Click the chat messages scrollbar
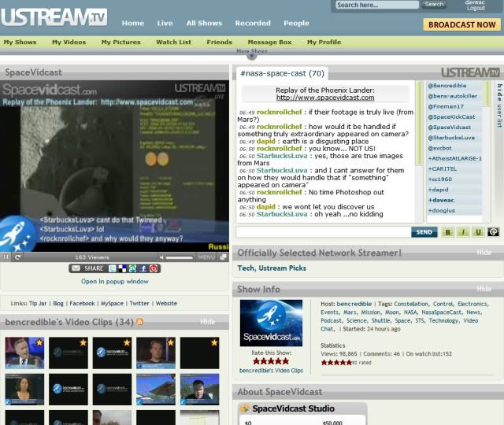Image resolution: width=504 pixels, height=425 pixels. point(418,124)
